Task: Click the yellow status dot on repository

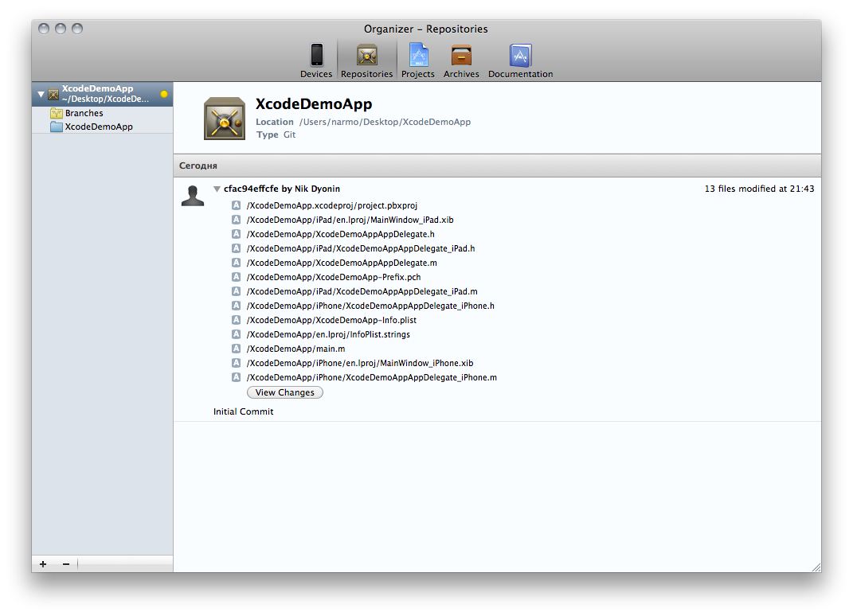Action: (x=164, y=94)
